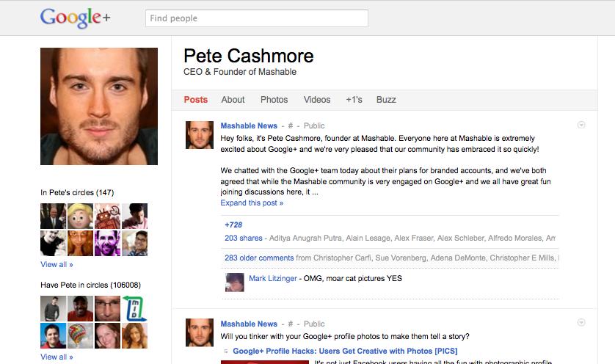Click the Public label on second post
This screenshot has width=615, height=364.
tap(314, 324)
